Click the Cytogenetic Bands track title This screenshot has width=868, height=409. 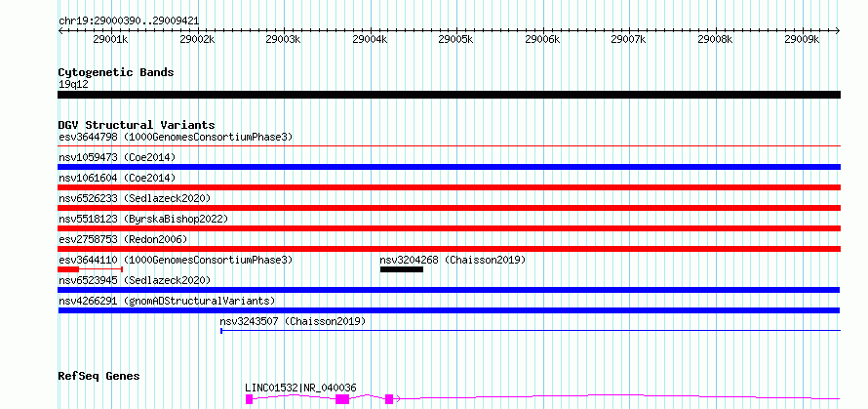tap(116, 72)
